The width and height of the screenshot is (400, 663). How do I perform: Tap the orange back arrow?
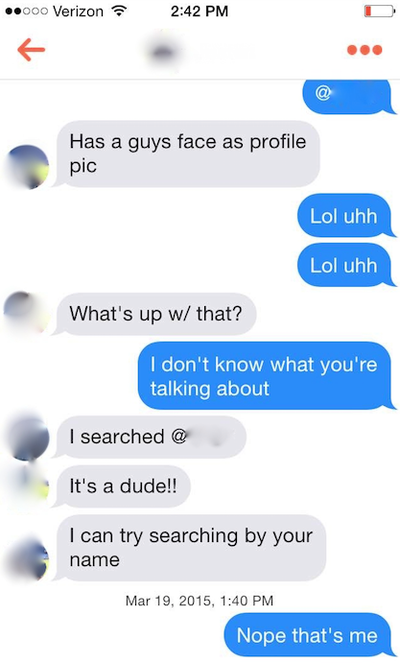coord(31,49)
